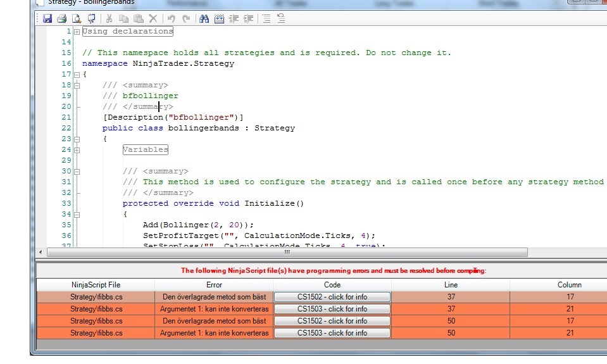Copy selected code using the toolbar icon
Image resolution: width=607 pixels, height=364 pixels.
[124, 18]
